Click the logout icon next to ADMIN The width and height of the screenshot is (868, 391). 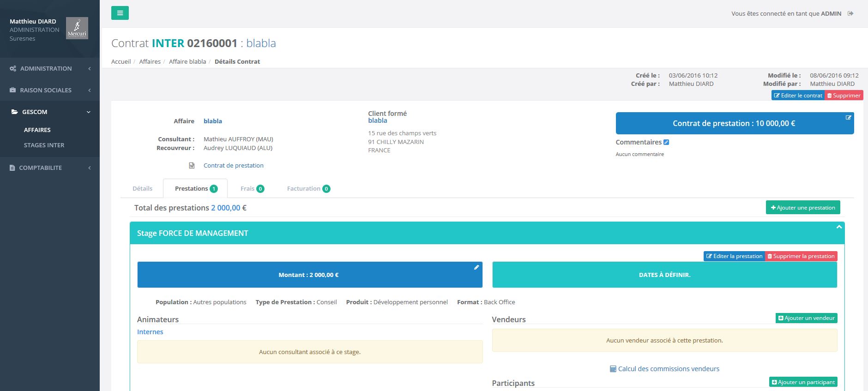click(850, 13)
